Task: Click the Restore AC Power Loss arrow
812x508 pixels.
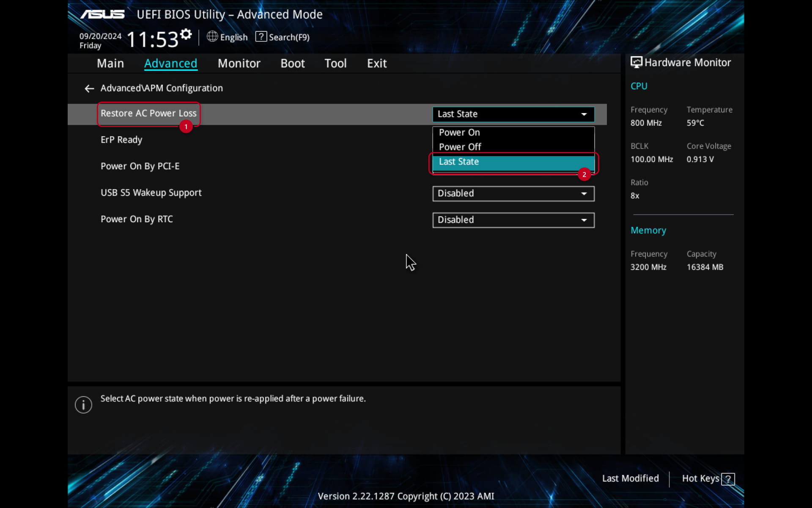Action: click(584, 114)
